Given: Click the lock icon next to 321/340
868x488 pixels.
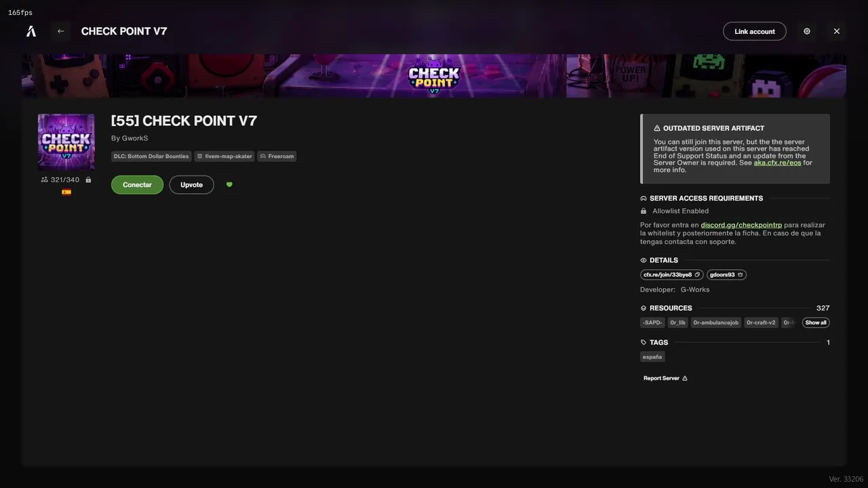Looking at the screenshot, I should click(88, 180).
